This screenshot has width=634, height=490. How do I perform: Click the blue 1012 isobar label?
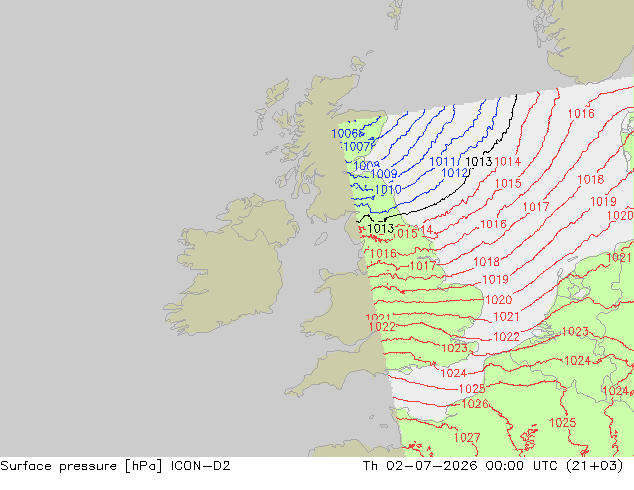[454, 173]
